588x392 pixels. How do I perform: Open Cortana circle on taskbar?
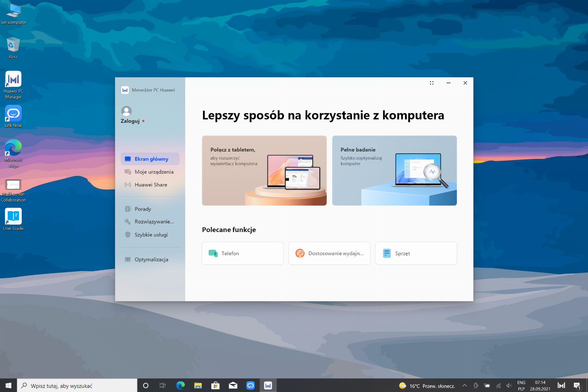[146, 385]
